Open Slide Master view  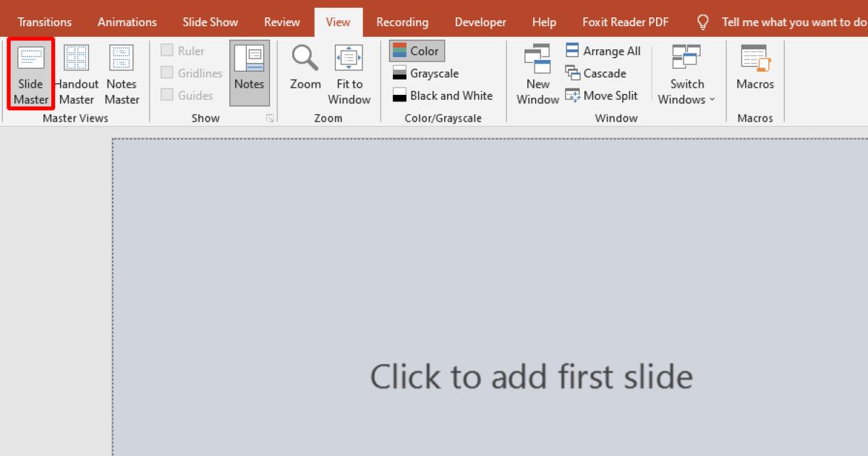click(x=31, y=75)
